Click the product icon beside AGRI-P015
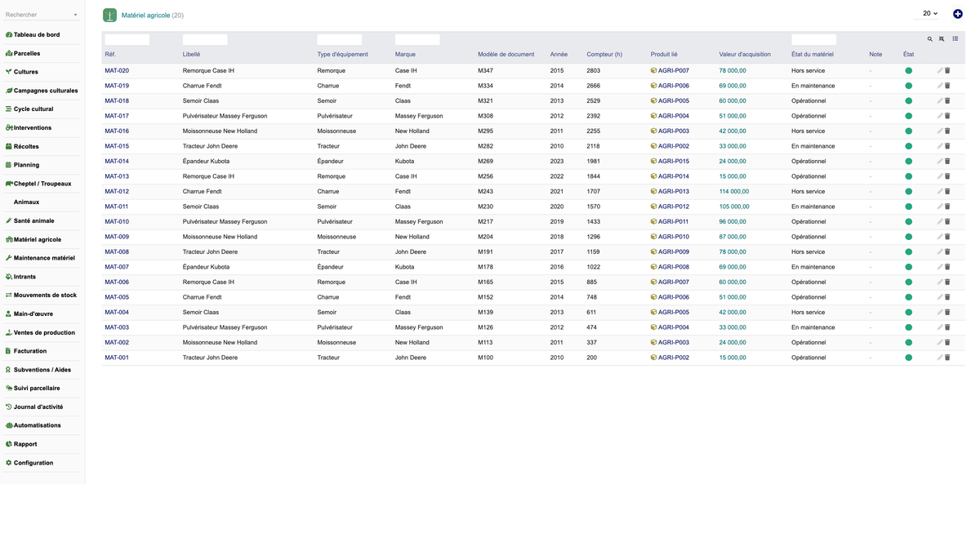Image resolution: width=980 pixels, height=551 pixels. [653, 162]
